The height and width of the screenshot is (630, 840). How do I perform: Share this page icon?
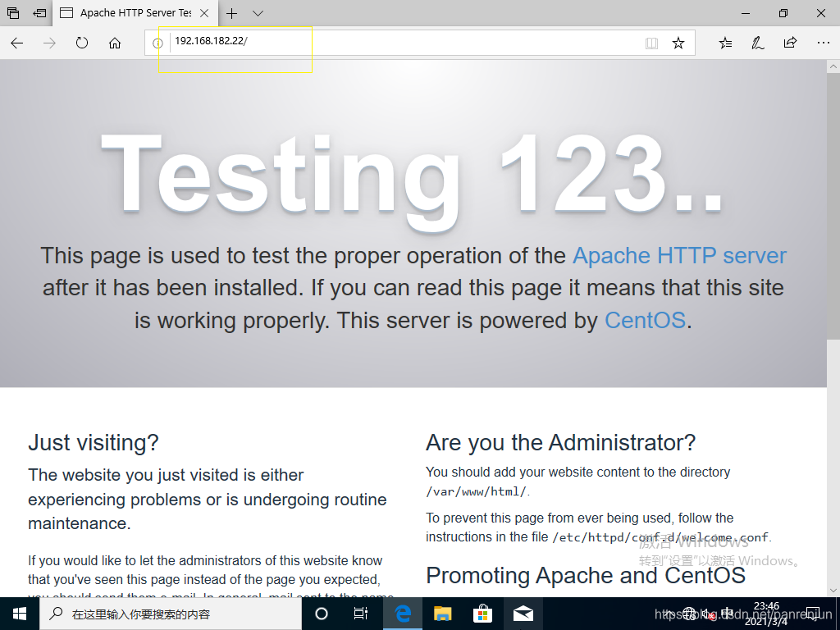pyautogui.click(x=790, y=43)
